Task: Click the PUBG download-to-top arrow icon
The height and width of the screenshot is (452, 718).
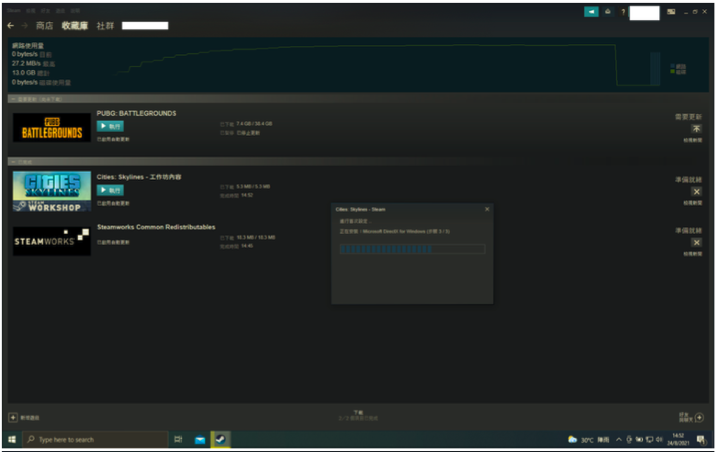Action: [x=696, y=129]
